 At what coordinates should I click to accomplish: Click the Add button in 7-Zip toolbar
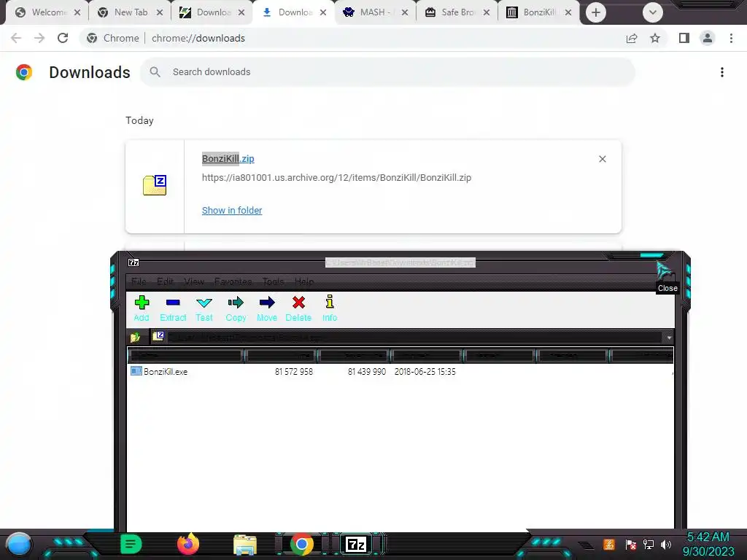click(x=142, y=308)
